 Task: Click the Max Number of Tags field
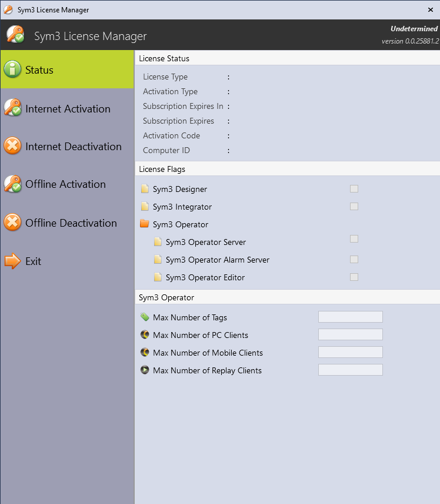[351, 317]
